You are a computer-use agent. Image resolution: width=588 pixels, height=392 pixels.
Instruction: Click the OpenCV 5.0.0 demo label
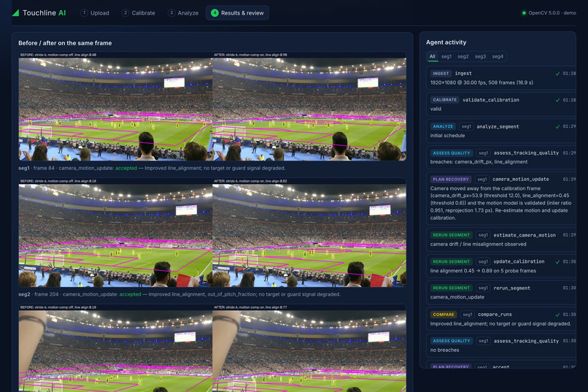552,12
